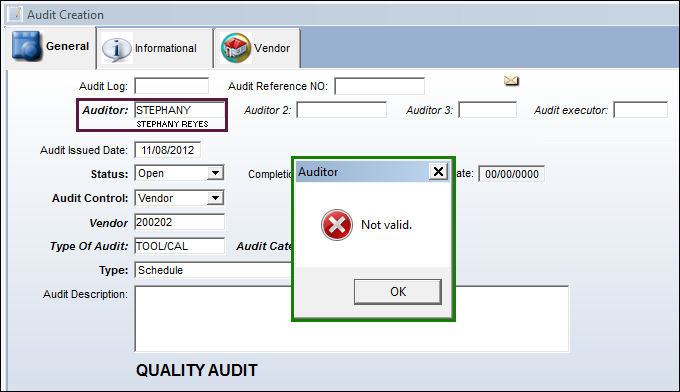680x392 pixels.
Task: Click the Type Of Audit label
Action: point(88,246)
